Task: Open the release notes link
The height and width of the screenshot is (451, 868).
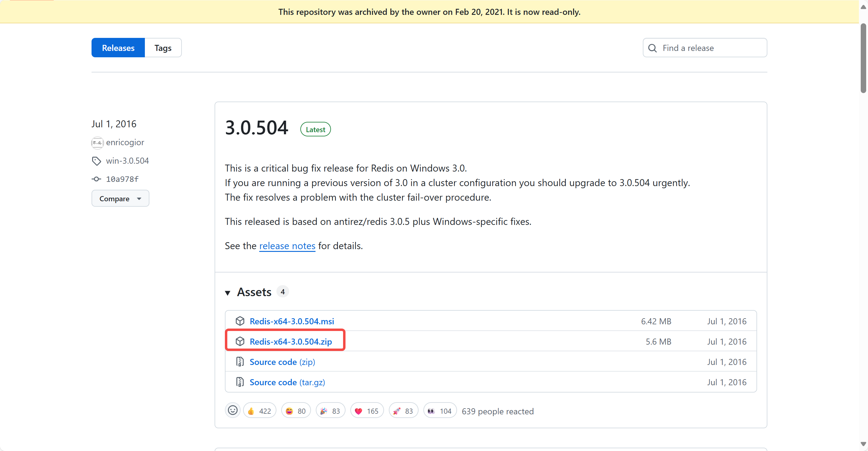Action: tap(287, 246)
